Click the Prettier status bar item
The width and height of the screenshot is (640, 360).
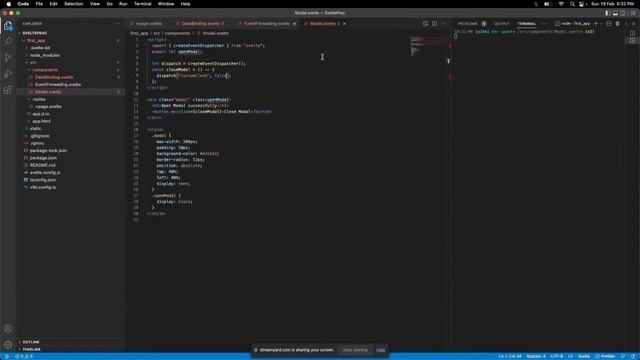coord(605,356)
